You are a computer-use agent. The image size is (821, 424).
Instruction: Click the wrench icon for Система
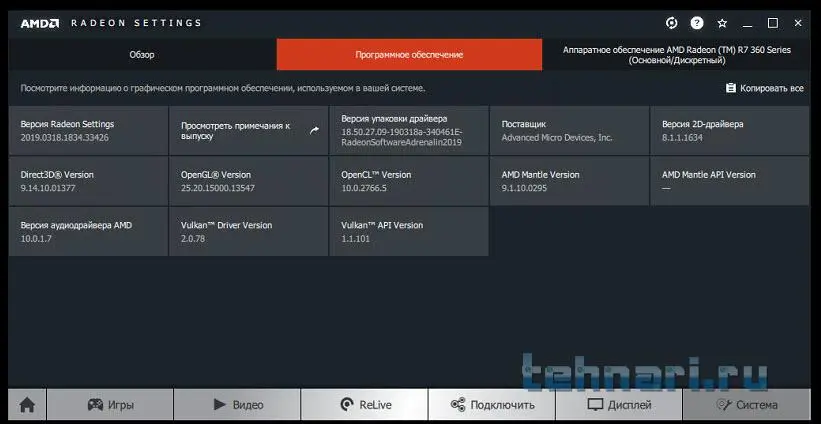[724, 405]
